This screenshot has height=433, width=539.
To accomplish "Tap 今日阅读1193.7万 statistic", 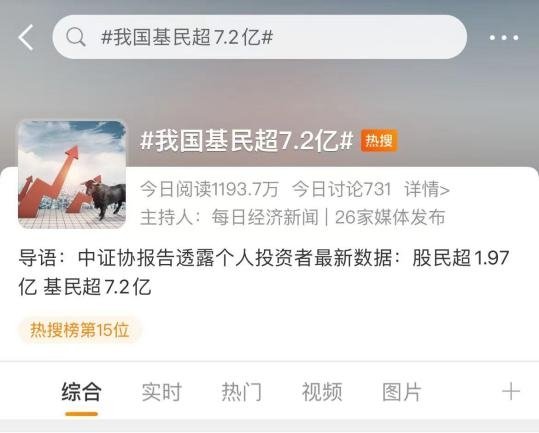I will pos(209,189).
